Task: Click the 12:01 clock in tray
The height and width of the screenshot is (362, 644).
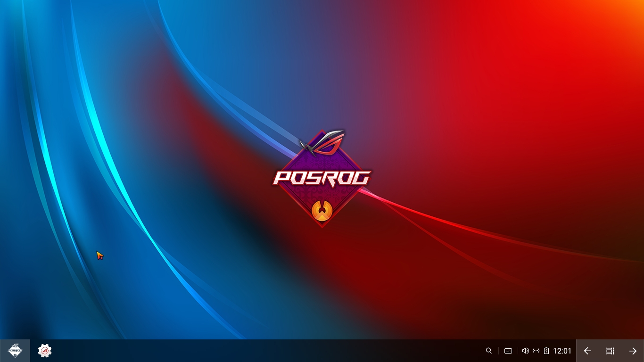Action: 562,351
